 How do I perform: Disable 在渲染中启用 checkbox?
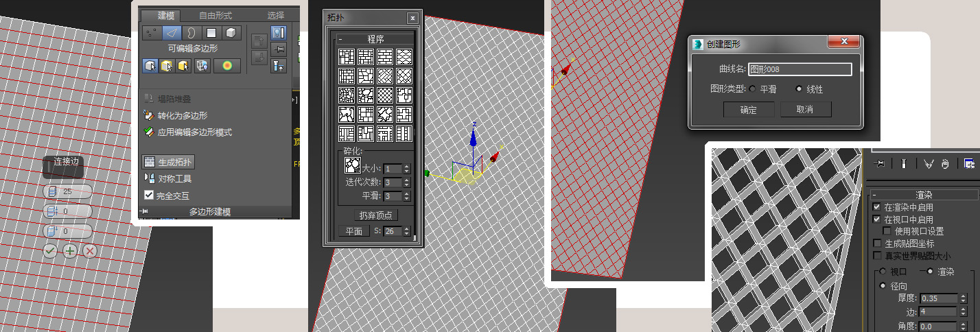click(877, 207)
